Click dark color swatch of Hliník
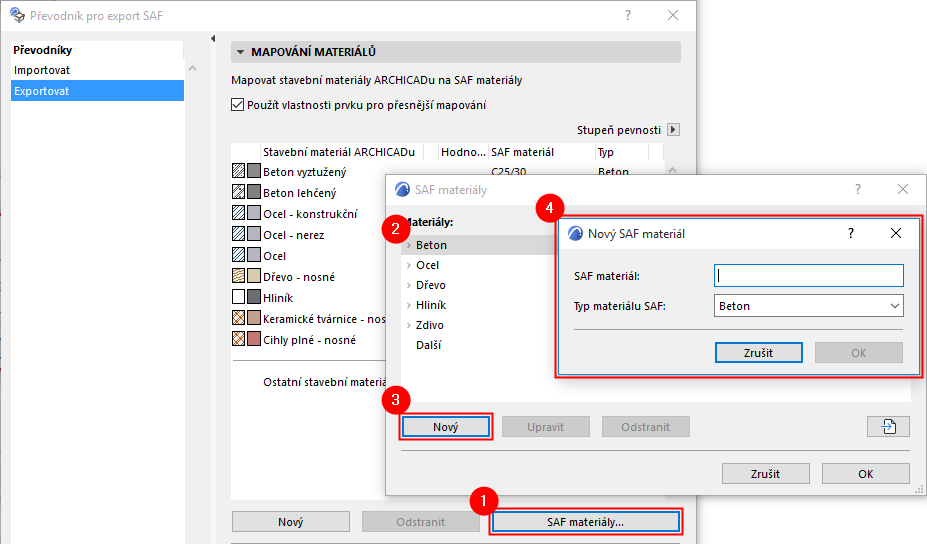This screenshot has width=927, height=544. [x=254, y=297]
